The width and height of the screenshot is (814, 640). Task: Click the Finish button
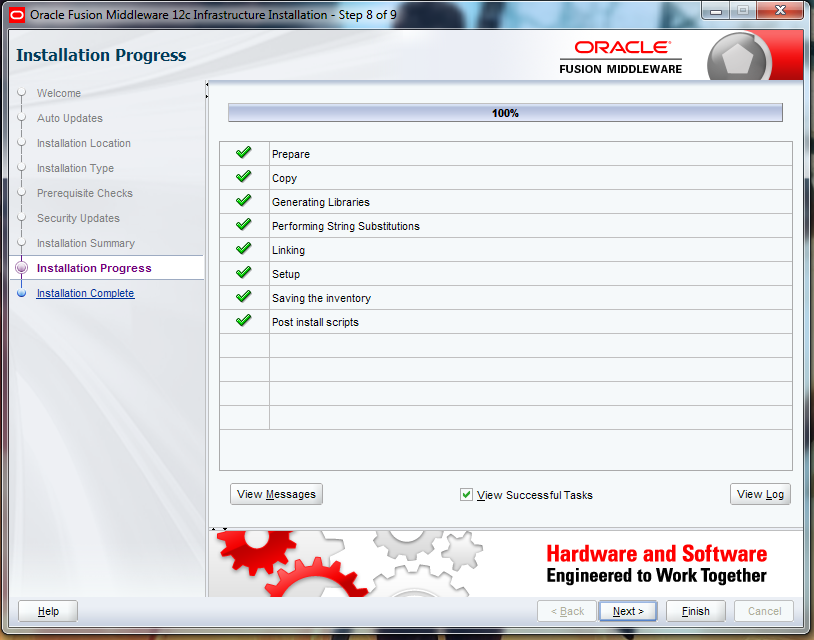[x=696, y=611]
